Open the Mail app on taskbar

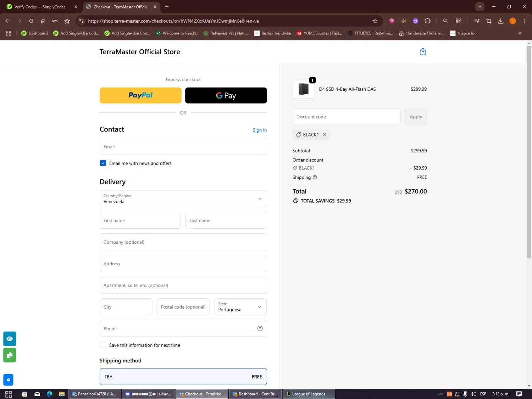[x=37, y=394]
